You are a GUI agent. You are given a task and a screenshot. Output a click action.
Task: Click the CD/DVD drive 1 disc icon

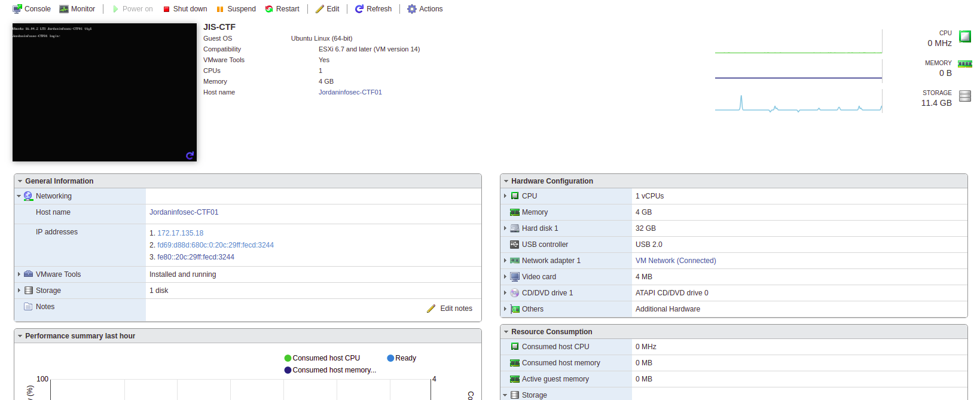(x=515, y=293)
